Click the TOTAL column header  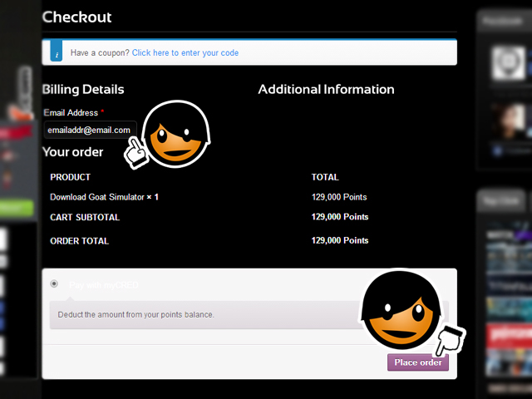tap(325, 177)
